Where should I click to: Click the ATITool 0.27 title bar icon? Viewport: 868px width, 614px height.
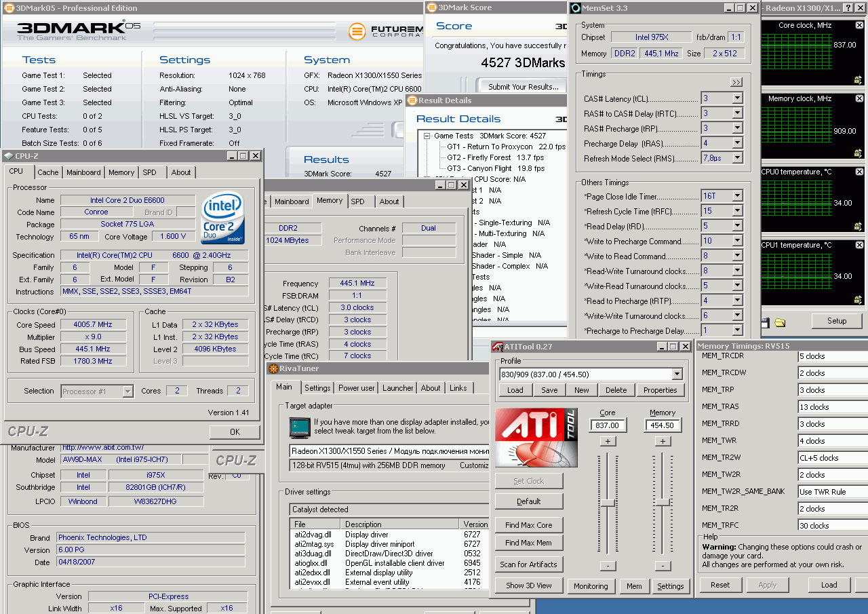coord(498,347)
